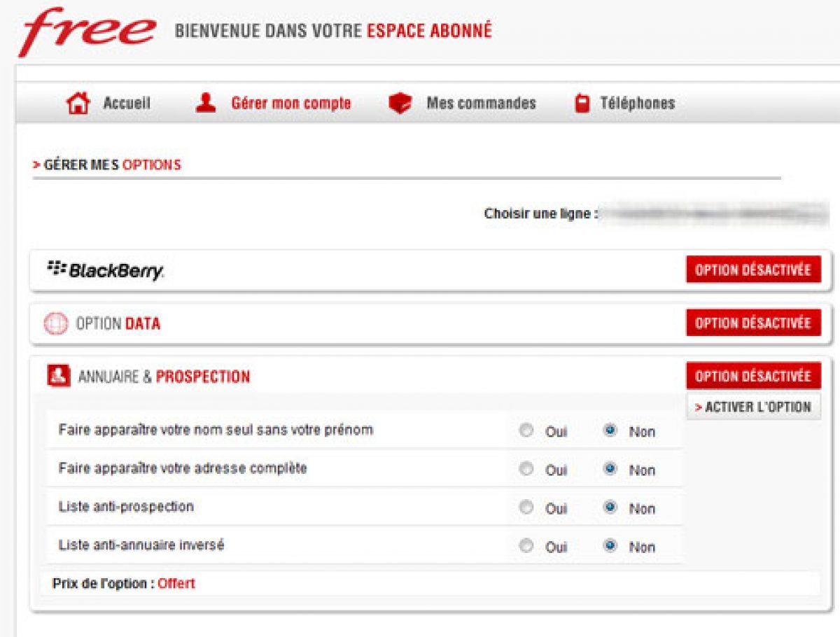
Task: Click the Gérer mon compte person icon
Action: click(205, 104)
